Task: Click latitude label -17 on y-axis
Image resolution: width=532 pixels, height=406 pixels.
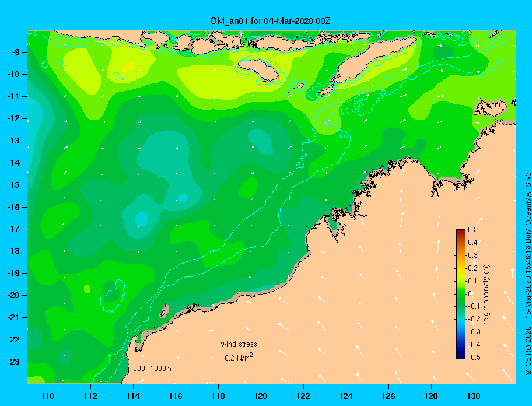Action: (x=13, y=229)
